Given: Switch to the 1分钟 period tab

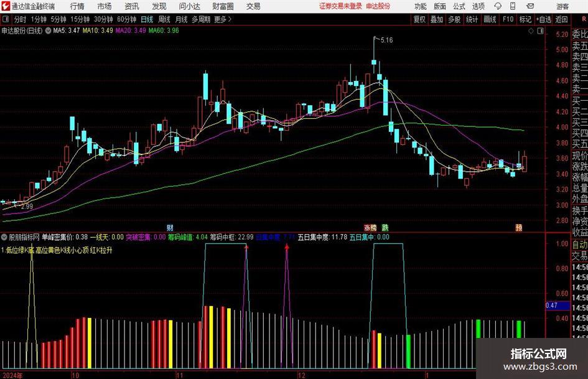Looking at the screenshot, I should coord(38,19).
